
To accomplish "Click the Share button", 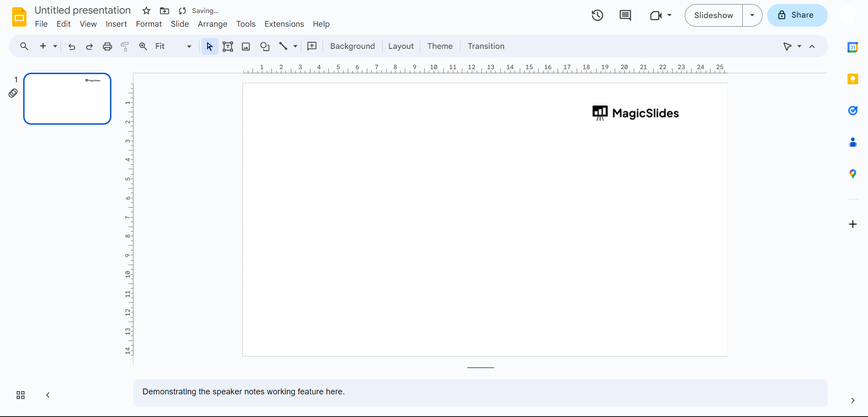I will point(797,15).
